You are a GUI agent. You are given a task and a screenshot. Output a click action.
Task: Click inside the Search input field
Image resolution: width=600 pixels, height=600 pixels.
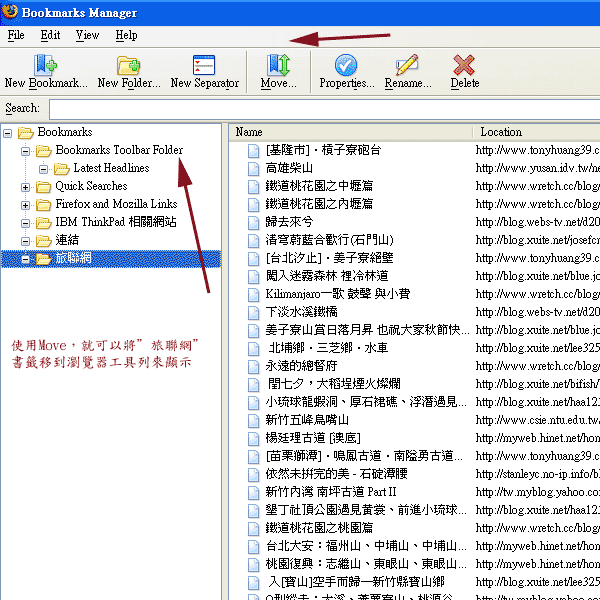[320, 108]
